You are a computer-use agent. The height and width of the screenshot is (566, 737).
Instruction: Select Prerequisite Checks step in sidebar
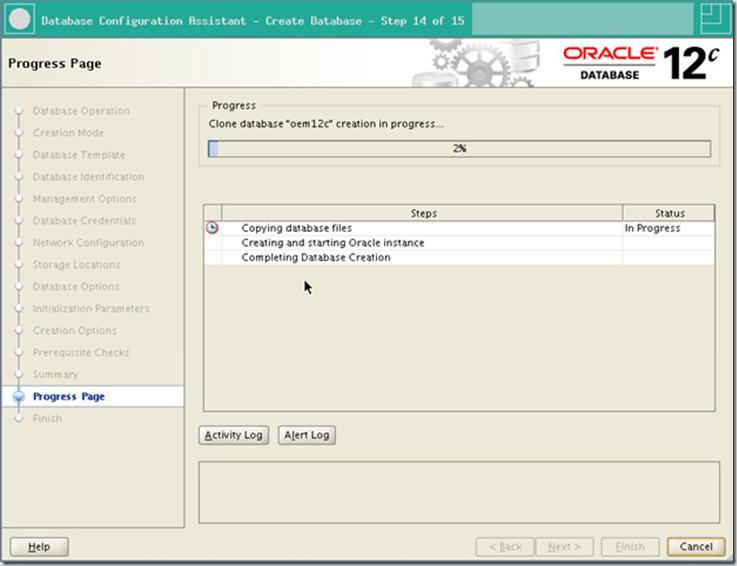point(81,353)
